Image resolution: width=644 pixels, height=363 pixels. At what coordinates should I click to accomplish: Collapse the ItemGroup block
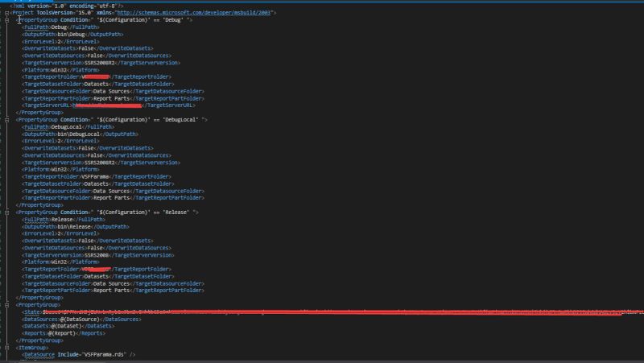7,348
